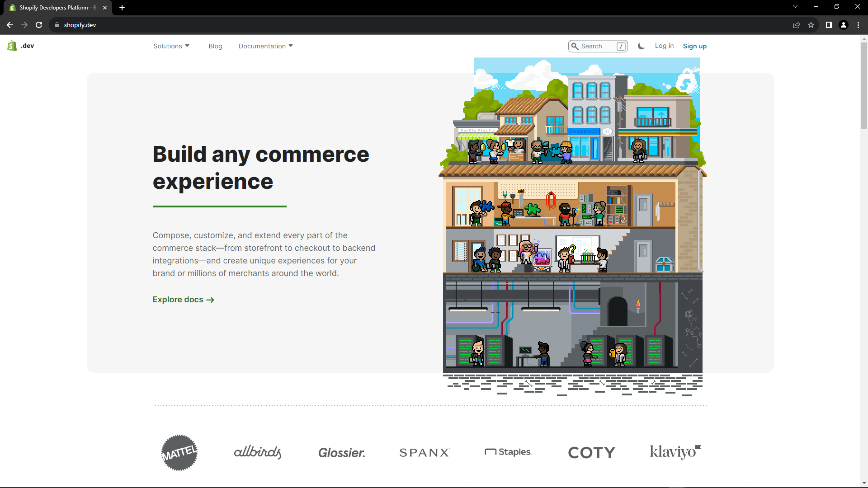Toggle dark mode with the moon icon
Screen dimensions: 868x488
(641, 46)
